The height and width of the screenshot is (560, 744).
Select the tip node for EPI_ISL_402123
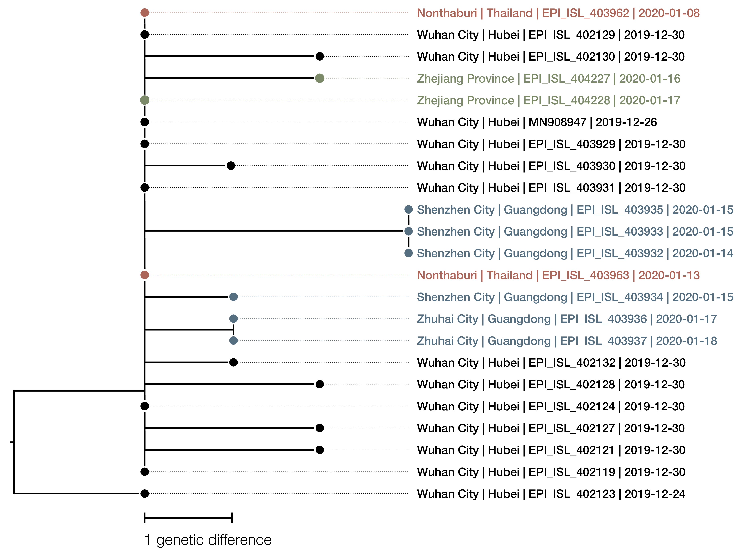[x=145, y=493]
